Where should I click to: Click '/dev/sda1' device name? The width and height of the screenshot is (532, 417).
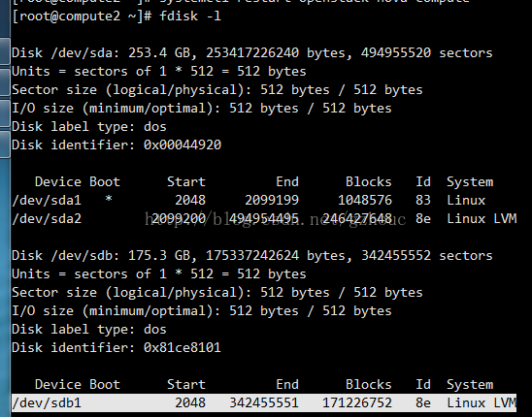tap(47, 200)
